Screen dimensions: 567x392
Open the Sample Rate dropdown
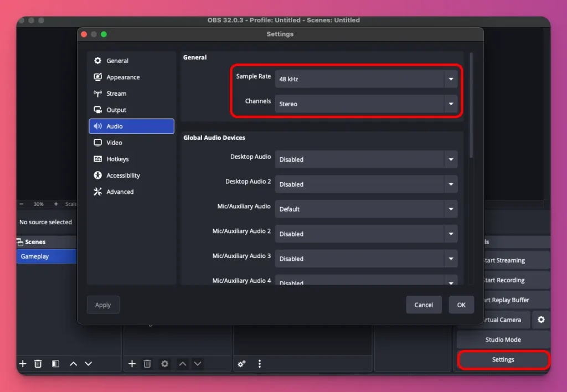click(x=365, y=79)
